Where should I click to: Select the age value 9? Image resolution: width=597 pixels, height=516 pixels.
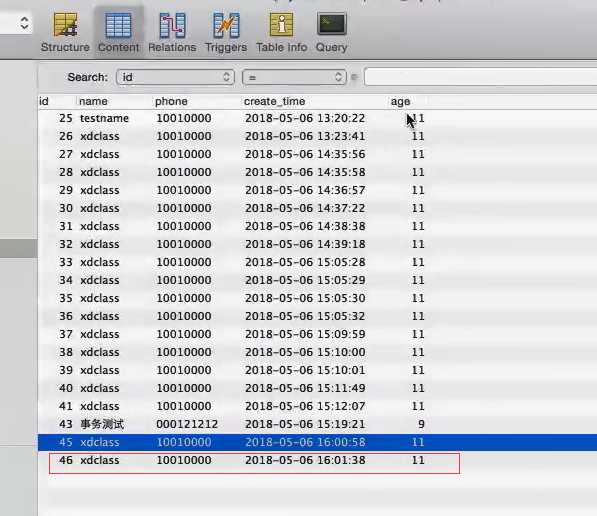click(421, 424)
